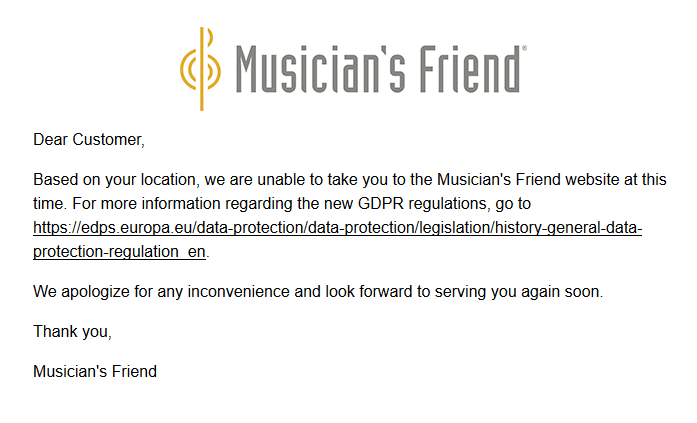The height and width of the screenshot is (423, 697).
Task: Click the gray Musician's Friend wordmark logo
Action: tap(378, 69)
